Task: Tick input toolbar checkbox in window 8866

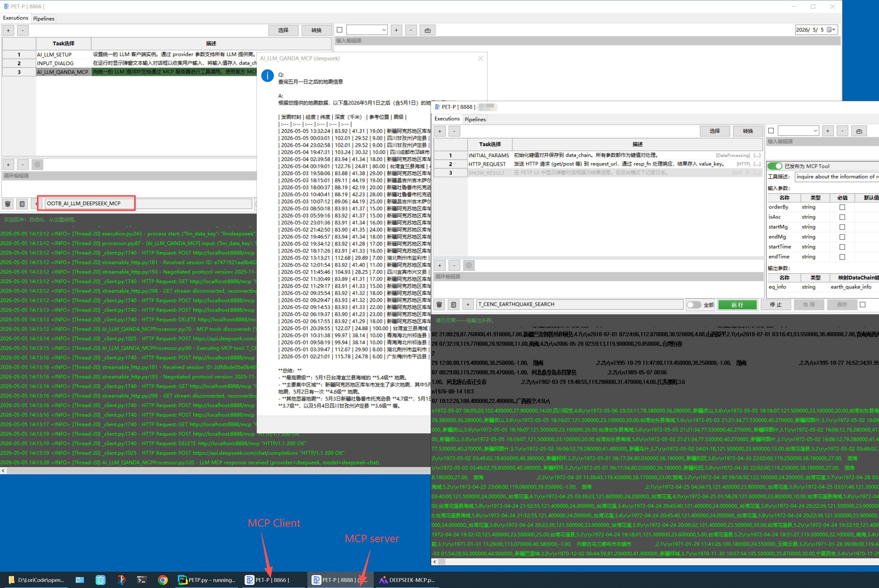Action: [340, 30]
